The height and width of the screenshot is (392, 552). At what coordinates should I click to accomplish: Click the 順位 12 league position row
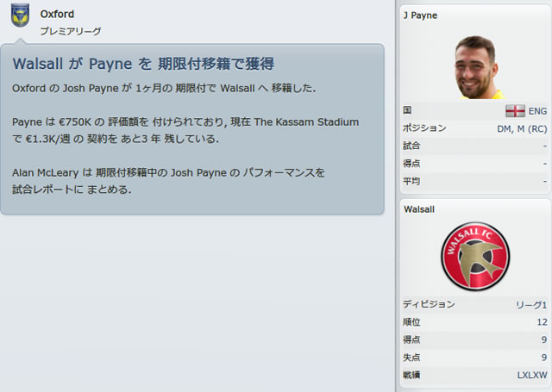coord(475,322)
